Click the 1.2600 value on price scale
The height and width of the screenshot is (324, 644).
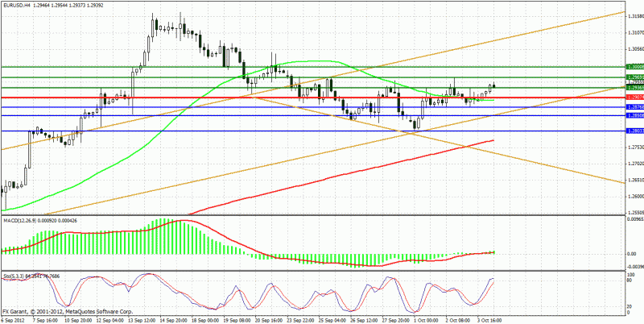[x=634, y=196]
